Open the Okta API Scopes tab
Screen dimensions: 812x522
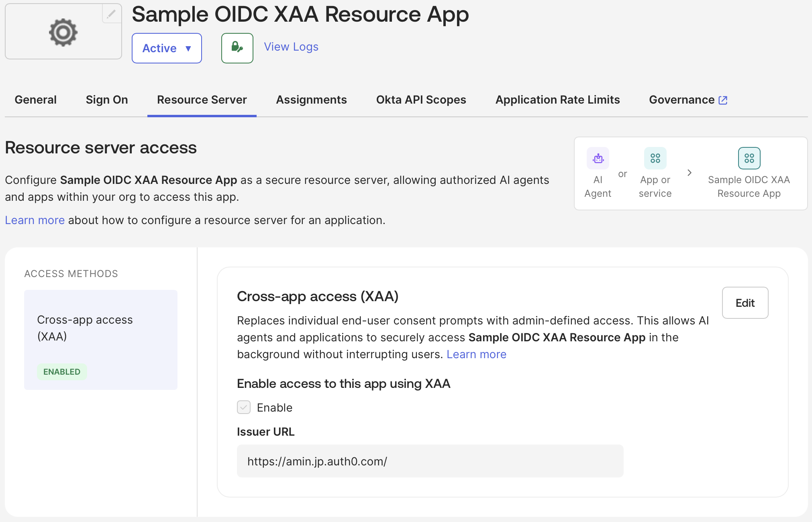(x=421, y=100)
